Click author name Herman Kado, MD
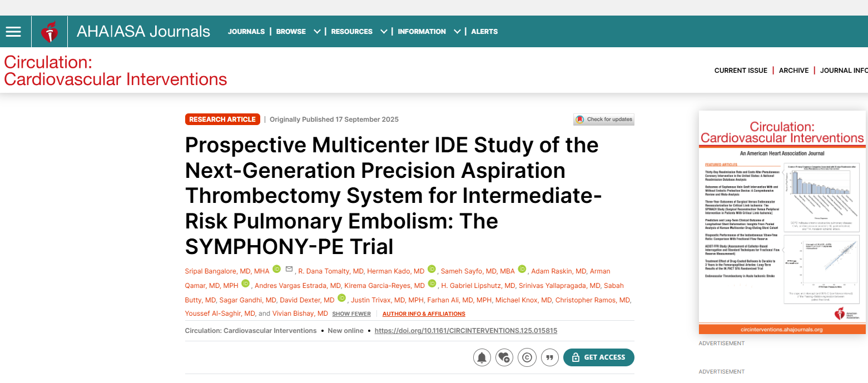The height and width of the screenshot is (383, 868). click(x=395, y=271)
